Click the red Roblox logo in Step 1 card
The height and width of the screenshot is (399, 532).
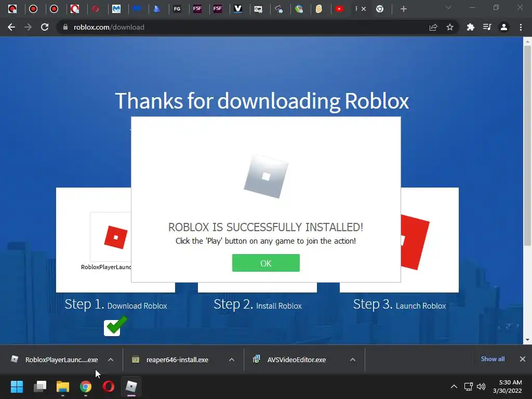click(116, 237)
